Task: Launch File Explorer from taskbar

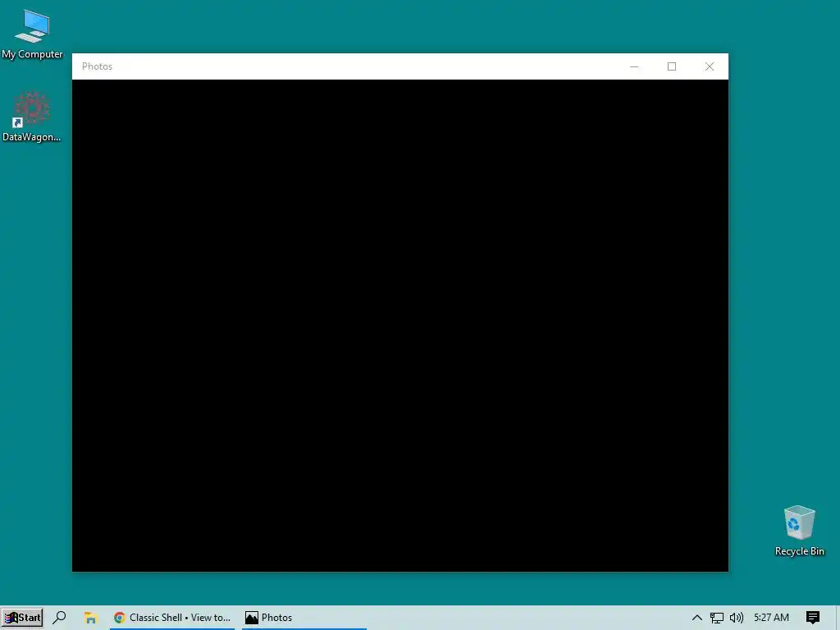Action: [x=90, y=618]
